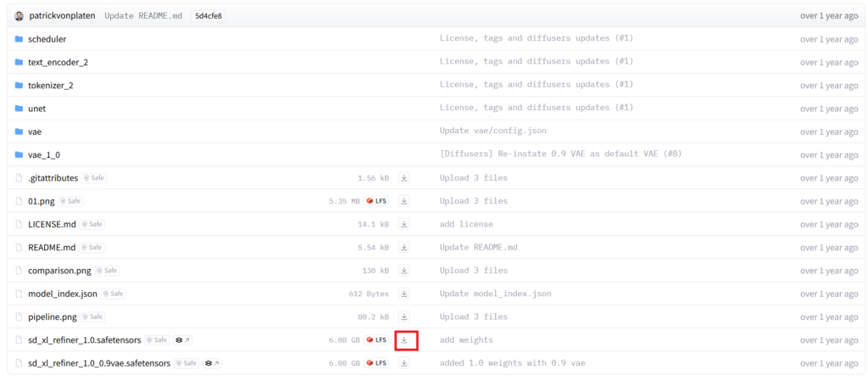
Task: Open the .gitattributes file
Action: 53,177
